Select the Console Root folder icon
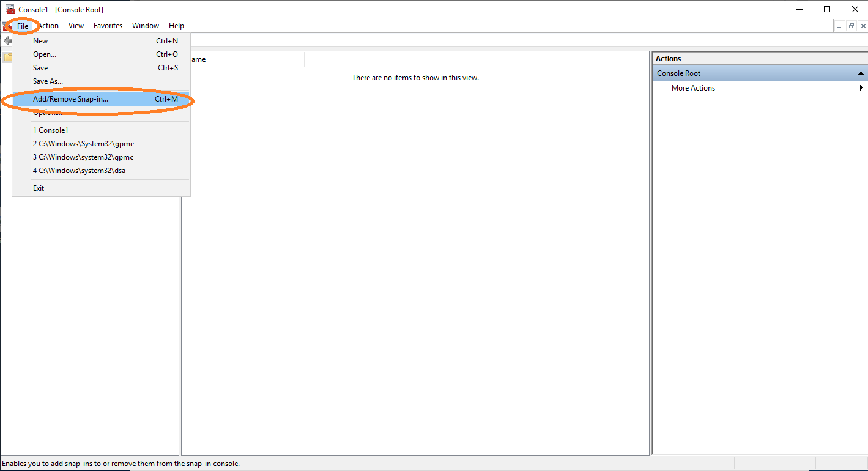 [x=7, y=57]
